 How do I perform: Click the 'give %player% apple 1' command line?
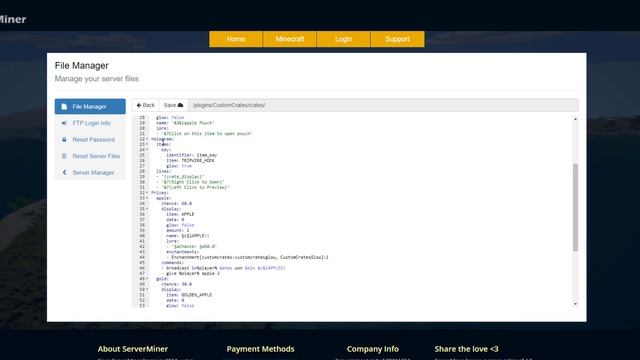click(190, 273)
